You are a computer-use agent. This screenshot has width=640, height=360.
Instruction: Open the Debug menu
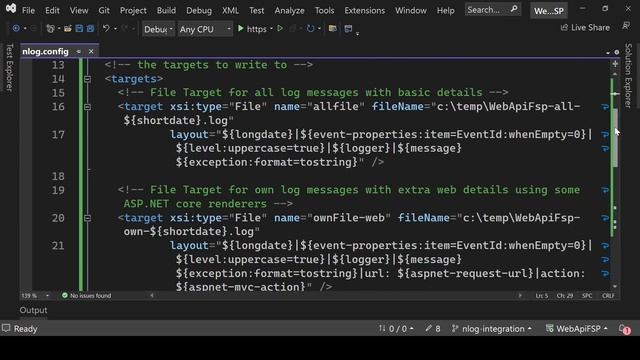199,10
